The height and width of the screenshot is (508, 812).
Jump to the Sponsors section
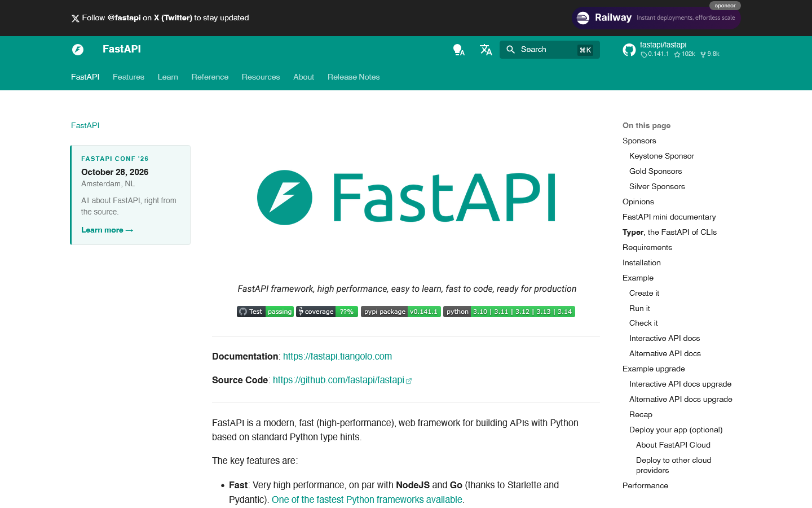[639, 141]
